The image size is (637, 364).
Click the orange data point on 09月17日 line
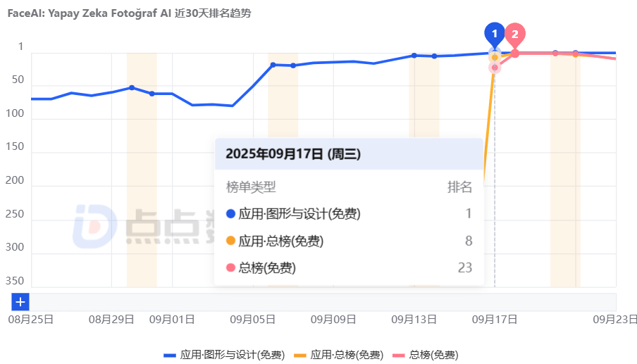(x=495, y=58)
